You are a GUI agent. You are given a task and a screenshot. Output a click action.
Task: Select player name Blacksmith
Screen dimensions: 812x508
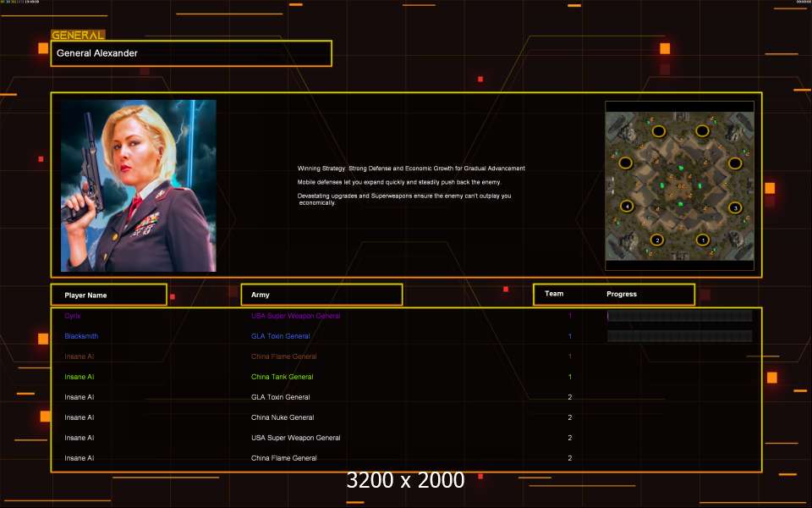tap(81, 336)
